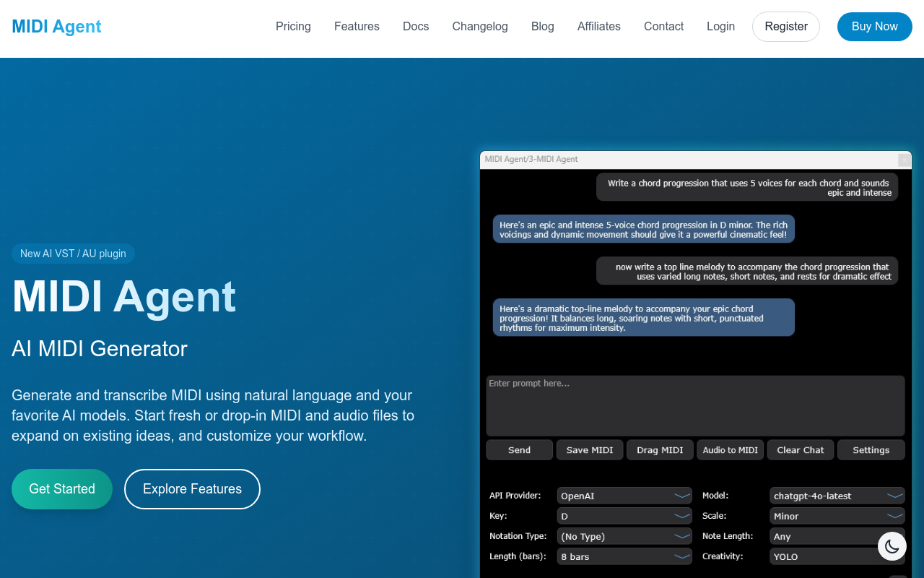Open plugin Settings button
Viewport: 924px width, 578px height.
click(871, 450)
